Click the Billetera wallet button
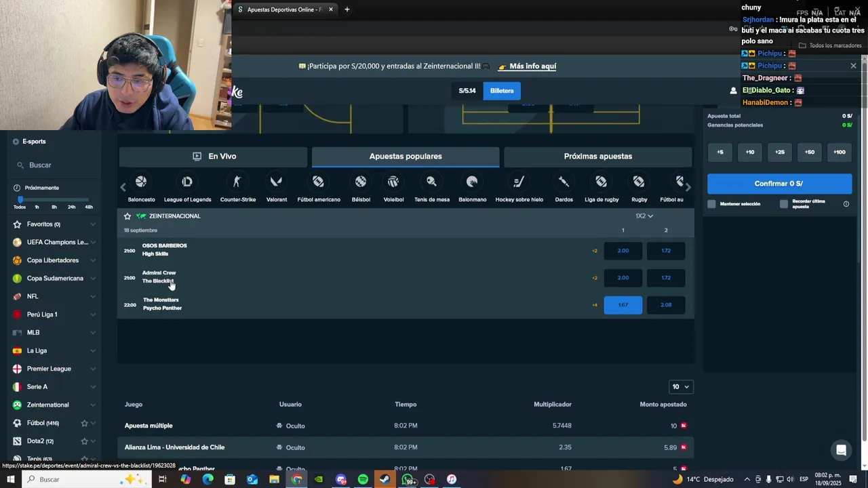868x488 pixels. pos(502,91)
